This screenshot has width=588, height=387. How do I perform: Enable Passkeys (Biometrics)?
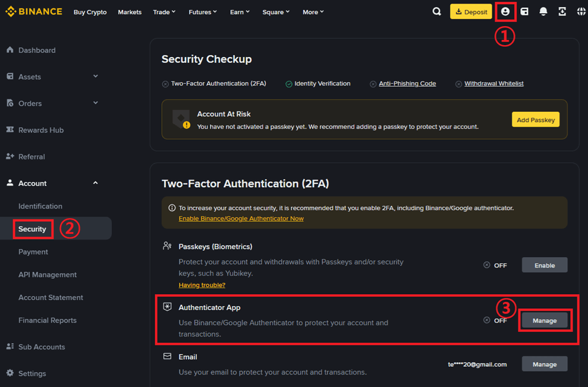tap(545, 265)
